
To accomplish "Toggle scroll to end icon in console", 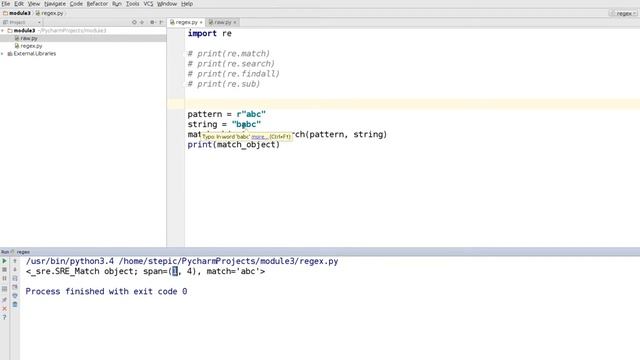I will click(15, 287).
